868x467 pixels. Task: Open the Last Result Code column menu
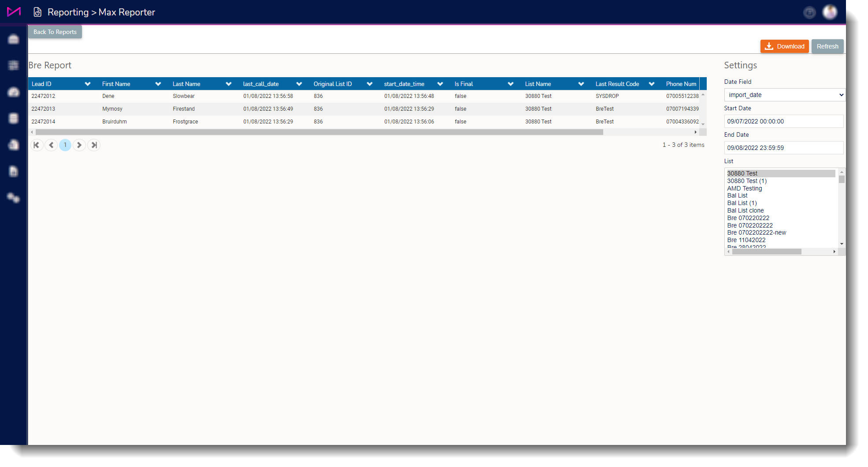click(652, 84)
